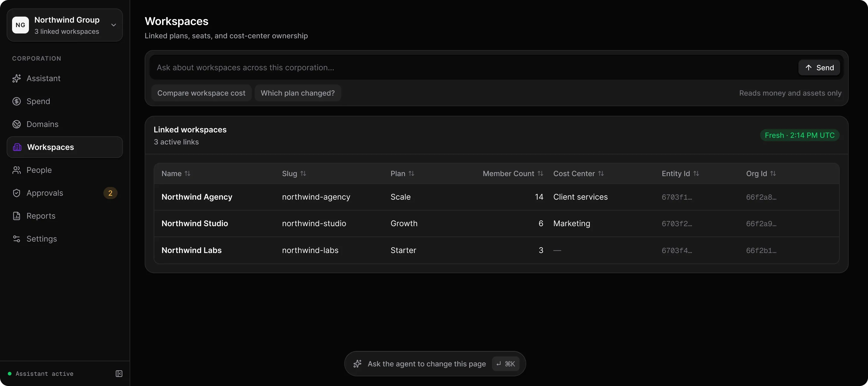Navigate to the People section
This screenshot has width=868, height=386.
point(65,170)
